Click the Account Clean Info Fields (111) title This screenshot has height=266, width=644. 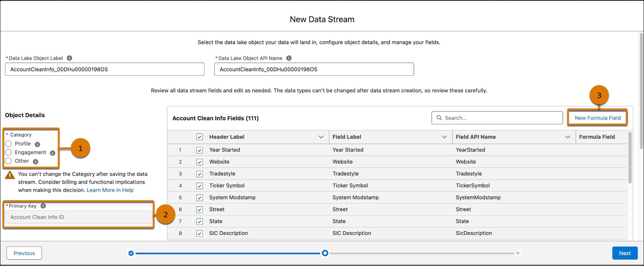[x=215, y=118]
